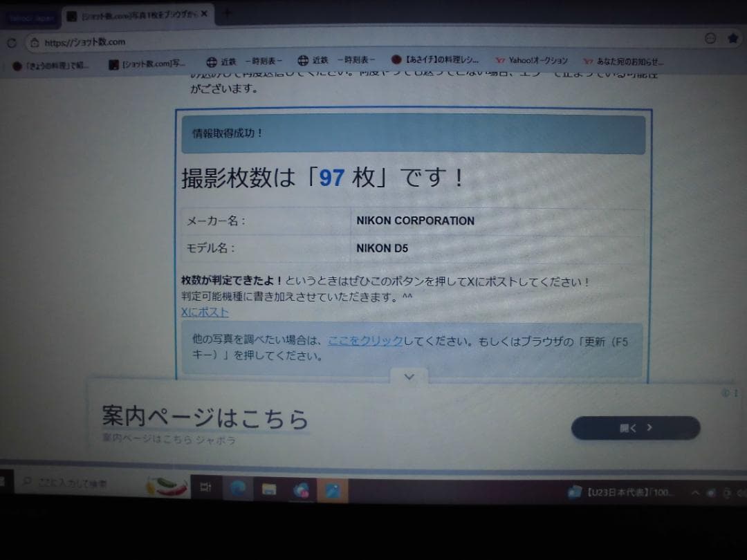This screenshot has height=560, width=747.
Task: Open the Xにポスト link
Action: tap(203, 312)
